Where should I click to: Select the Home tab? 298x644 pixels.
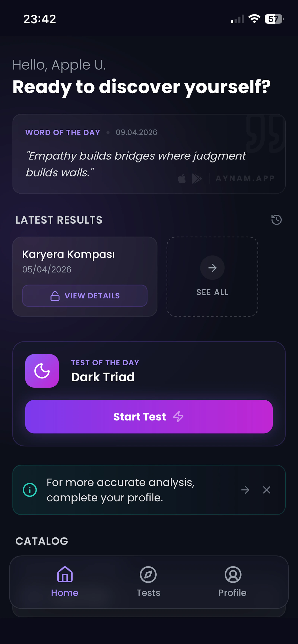tap(65, 582)
